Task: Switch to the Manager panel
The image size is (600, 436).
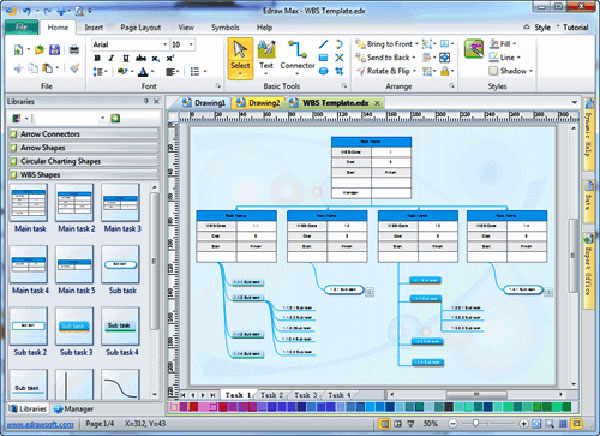Action: [x=74, y=409]
